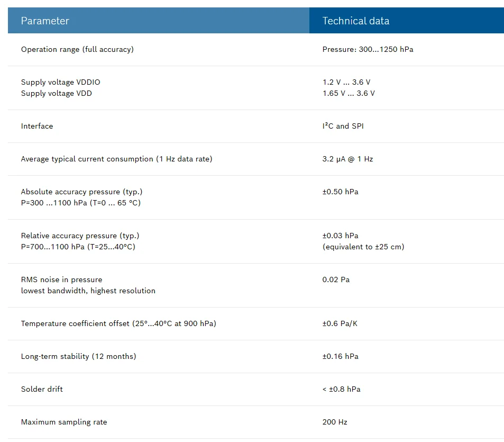Select the Absolute accuracy pressure (typ.) label
This screenshot has height=442, width=504.
tap(81, 192)
